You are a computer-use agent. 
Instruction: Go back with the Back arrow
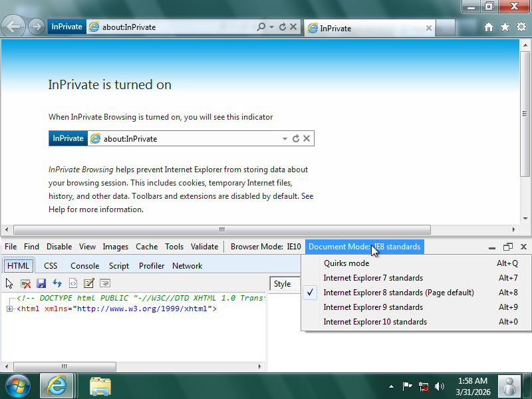coord(13,27)
